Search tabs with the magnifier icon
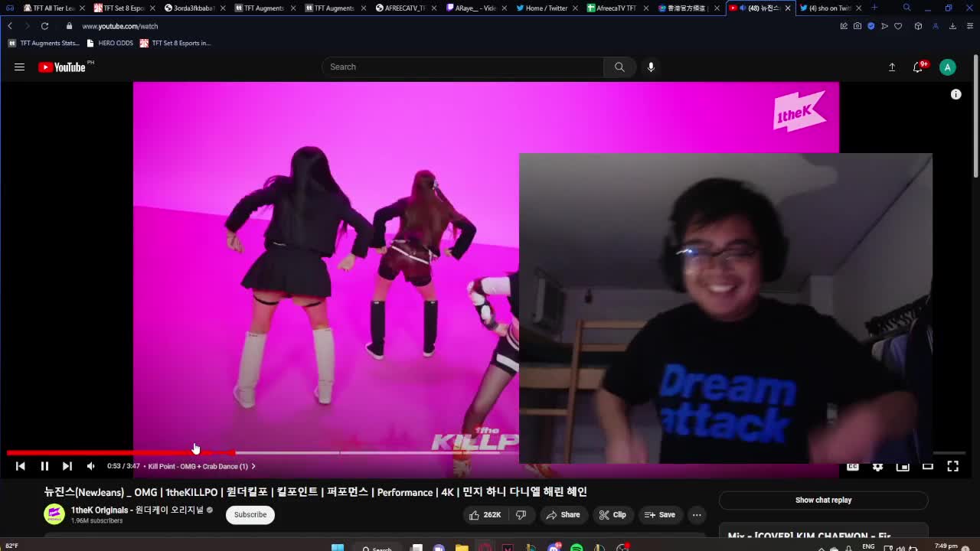Image resolution: width=980 pixels, height=551 pixels. pos(906,8)
